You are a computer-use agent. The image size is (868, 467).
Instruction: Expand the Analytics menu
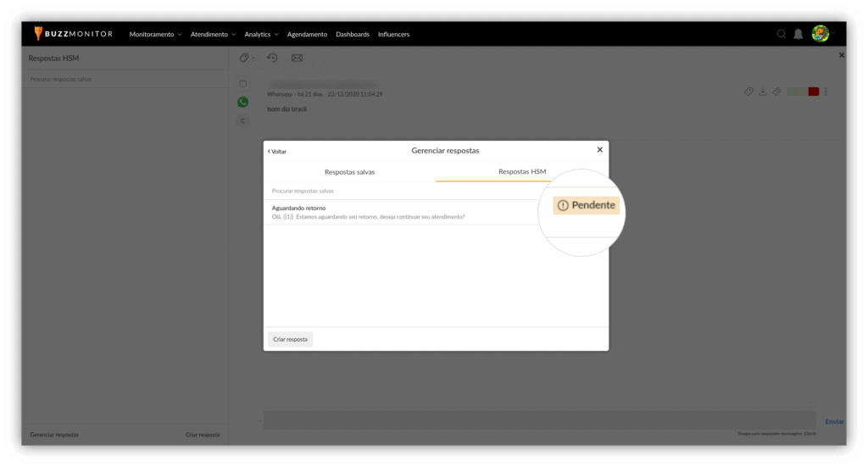point(261,35)
